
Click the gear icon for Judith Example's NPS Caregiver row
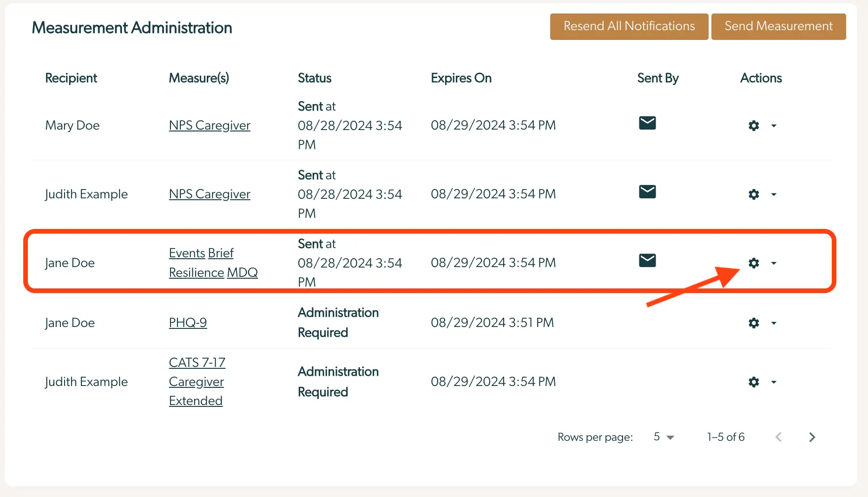(754, 195)
